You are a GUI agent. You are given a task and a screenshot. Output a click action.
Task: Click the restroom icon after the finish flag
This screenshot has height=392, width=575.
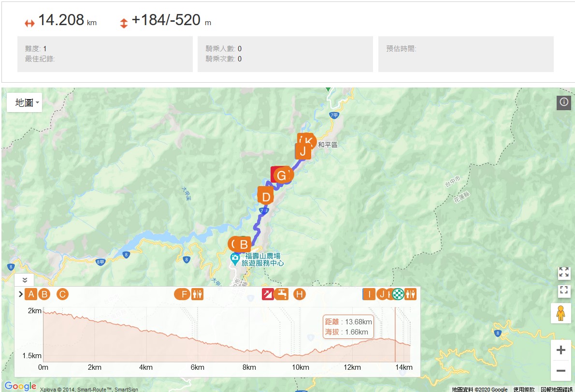[x=410, y=294]
